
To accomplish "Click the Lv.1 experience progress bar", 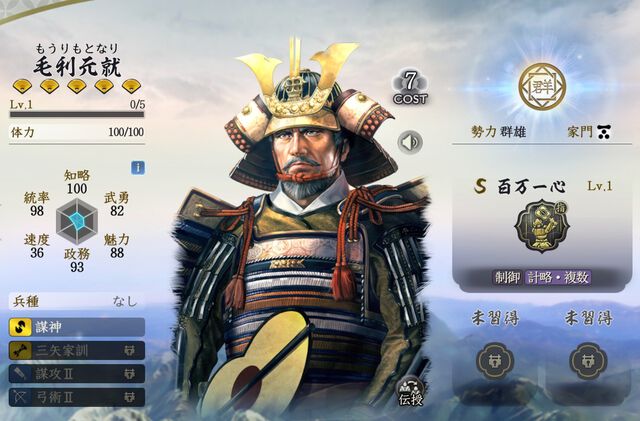I will click(77, 114).
